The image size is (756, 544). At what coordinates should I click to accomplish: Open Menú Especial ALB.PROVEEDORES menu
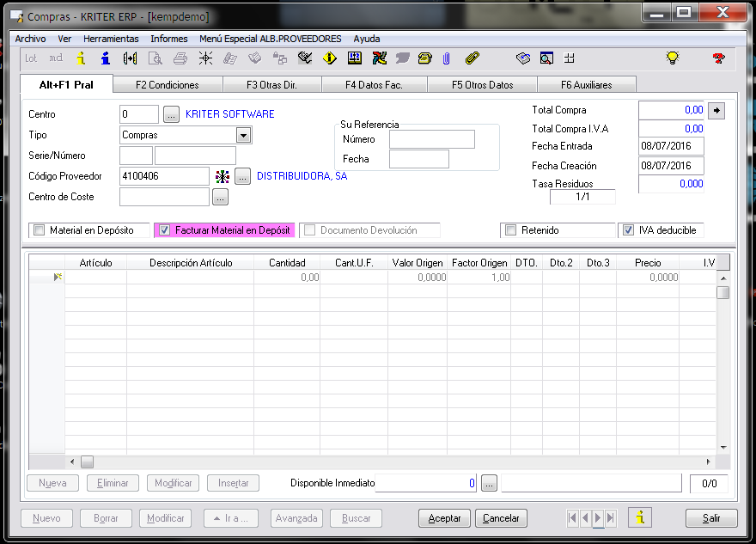pyautogui.click(x=270, y=39)
